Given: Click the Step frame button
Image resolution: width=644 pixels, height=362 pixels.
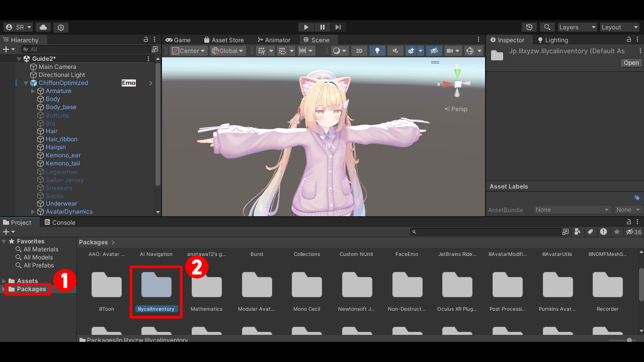Looking at the screenshot, I should pos(338,27).
